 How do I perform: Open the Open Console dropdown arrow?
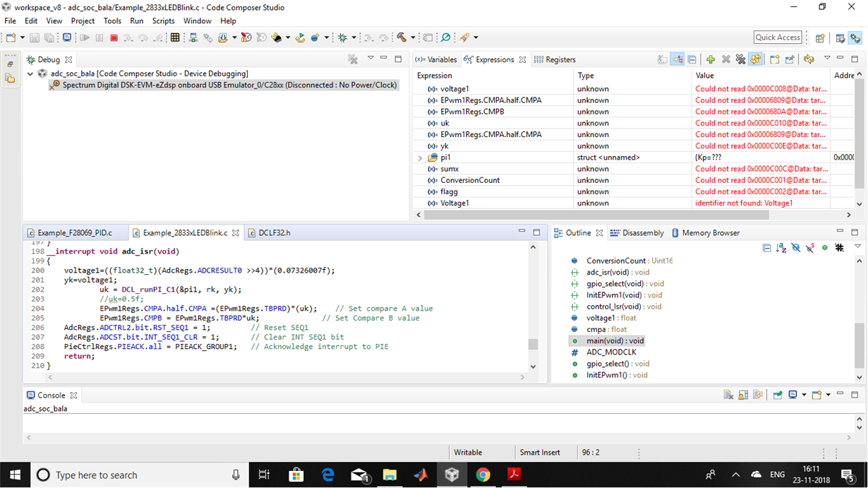pyautogui.click(x=828, y=395)
